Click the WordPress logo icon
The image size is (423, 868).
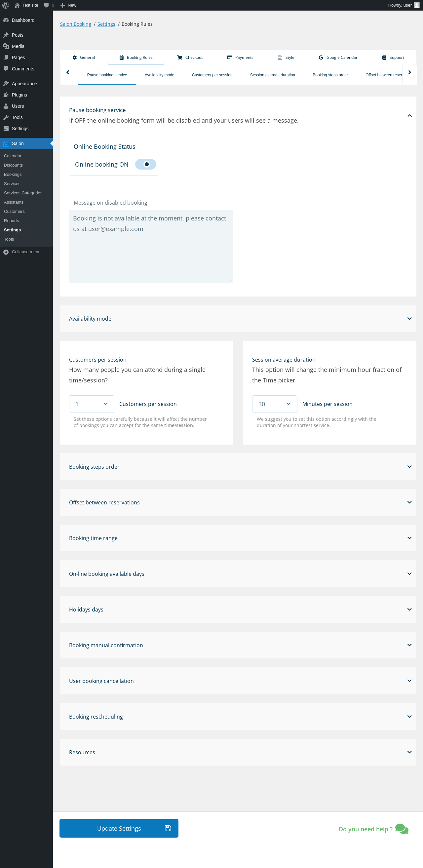pos(6,5)
